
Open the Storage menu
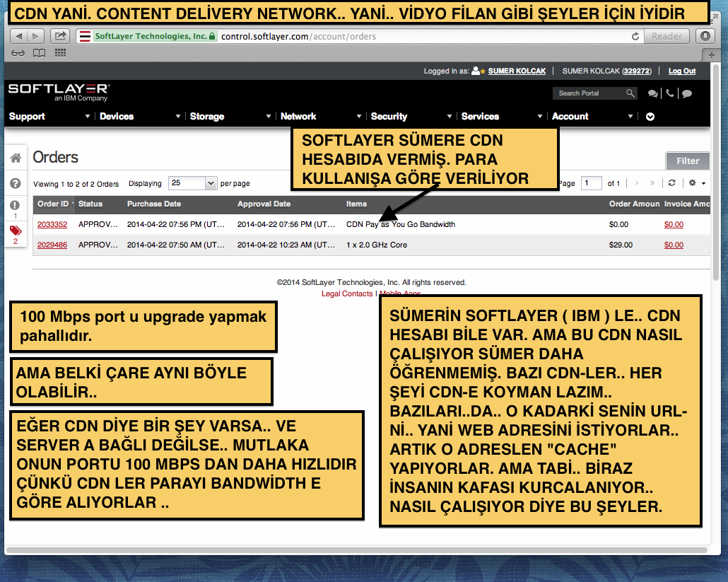[x=207, y=117]
